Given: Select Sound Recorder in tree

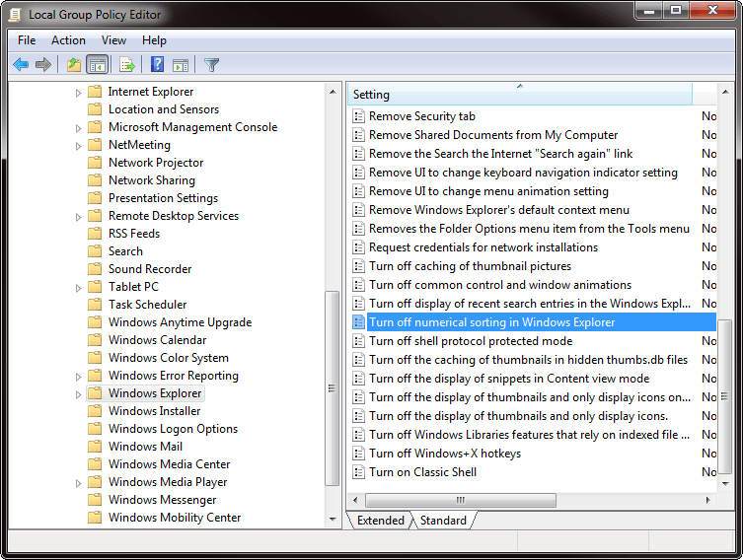Looking at the screenshot, I should tap(150, 269).
